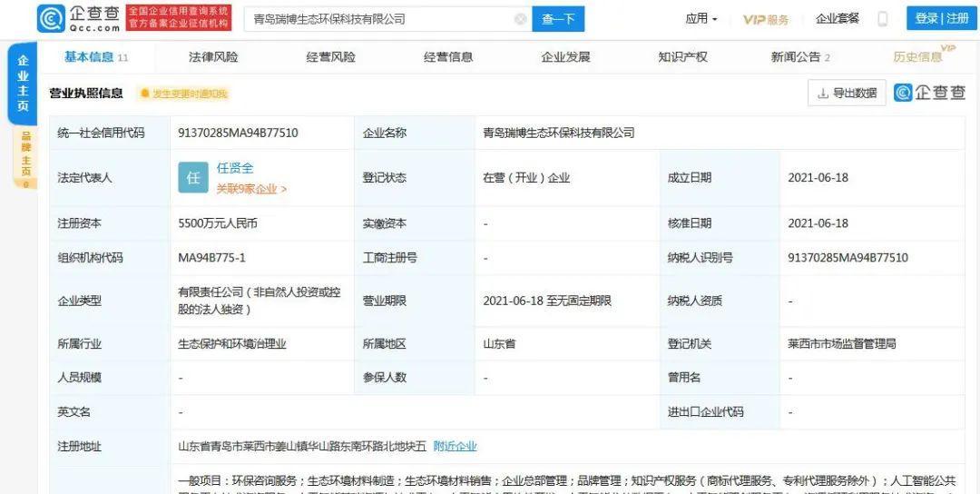Click the 全国企业信用查询系统 red banner

click(x=179, y=18)
